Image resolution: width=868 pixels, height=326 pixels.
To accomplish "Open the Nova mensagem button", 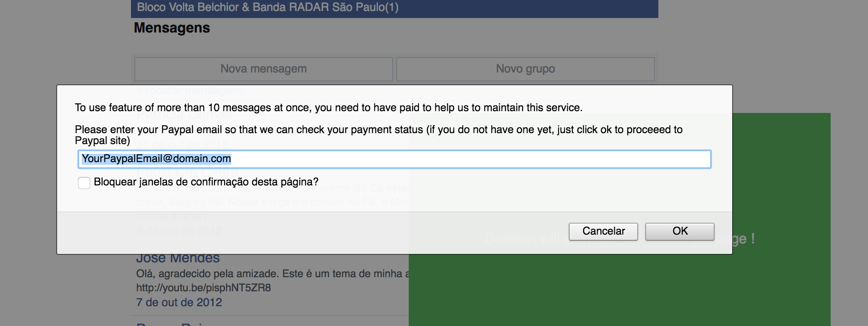I will pyautogui.click(x=263, y=69).
